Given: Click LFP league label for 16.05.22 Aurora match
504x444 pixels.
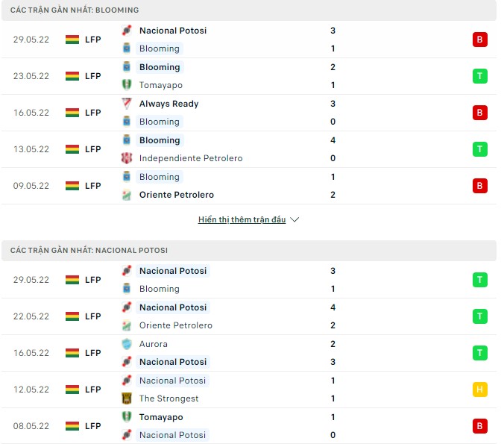Looking at the screenshot, I should click(92, 353).
